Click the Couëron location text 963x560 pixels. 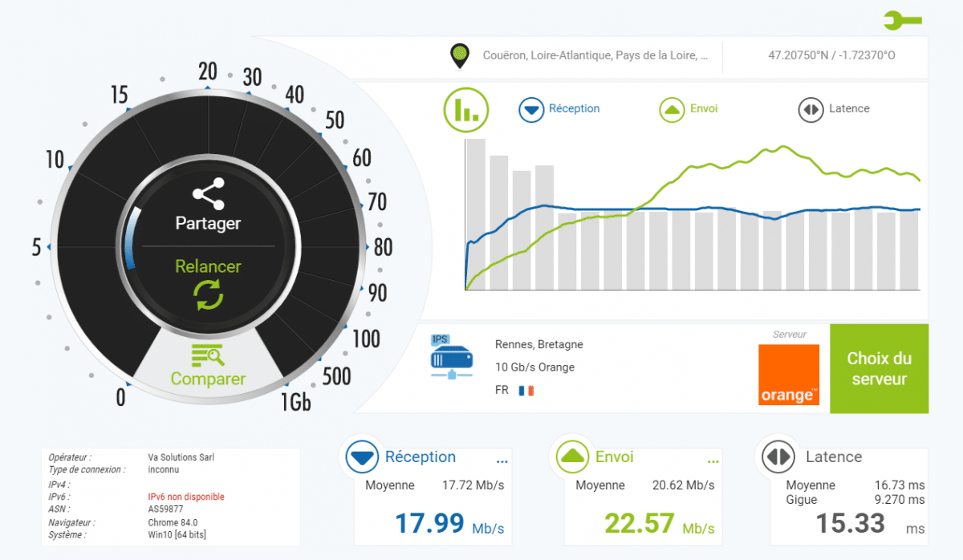pyautogui.click(x=595, y=56)
